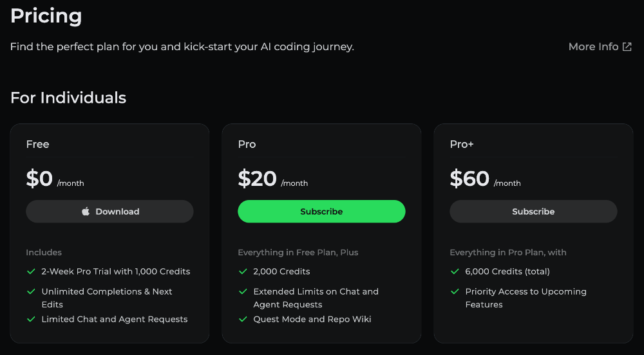This screenshot has height=355, width=644.
Task: Click the checkmark beside Extended Limits on Chat
Action: click(x=243, y=291)
